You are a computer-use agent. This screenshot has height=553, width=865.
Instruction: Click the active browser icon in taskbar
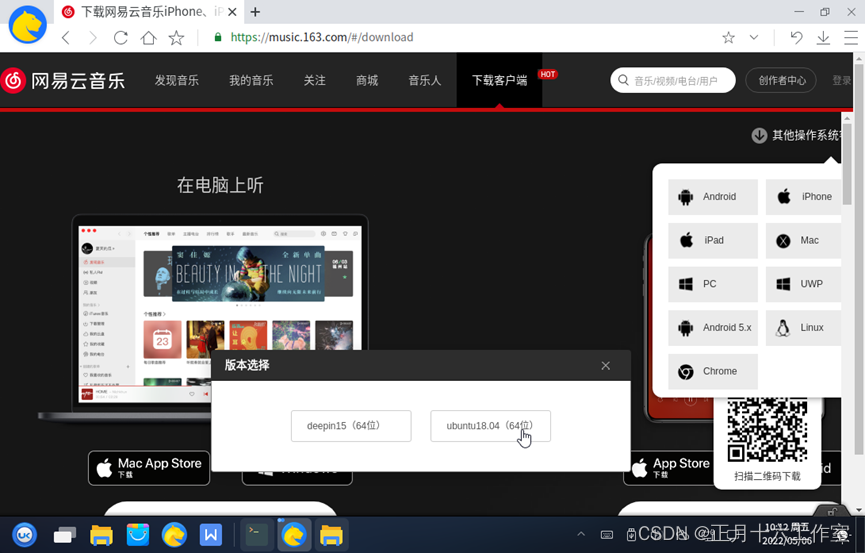pos(294,535)
